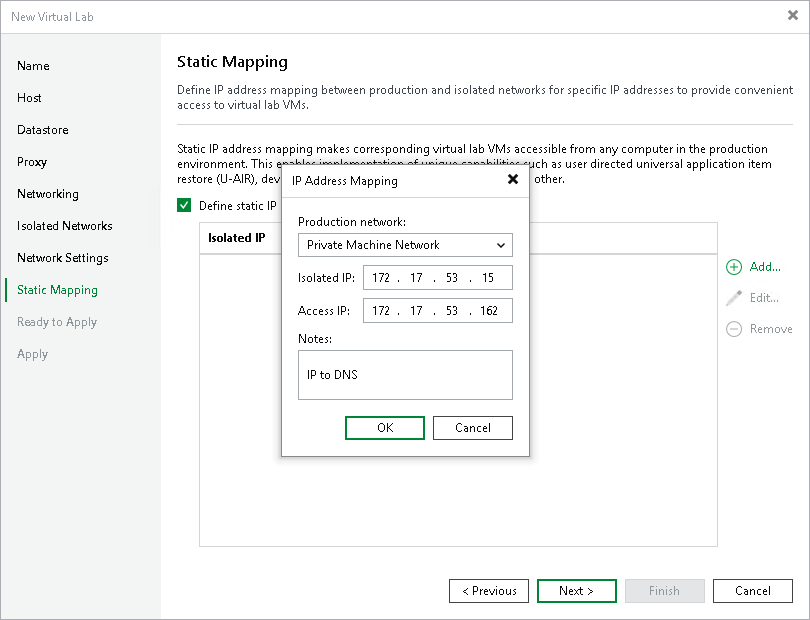Close the New Virtual Lab window
The height and width of the screenshot is (620, 810).
793,16
